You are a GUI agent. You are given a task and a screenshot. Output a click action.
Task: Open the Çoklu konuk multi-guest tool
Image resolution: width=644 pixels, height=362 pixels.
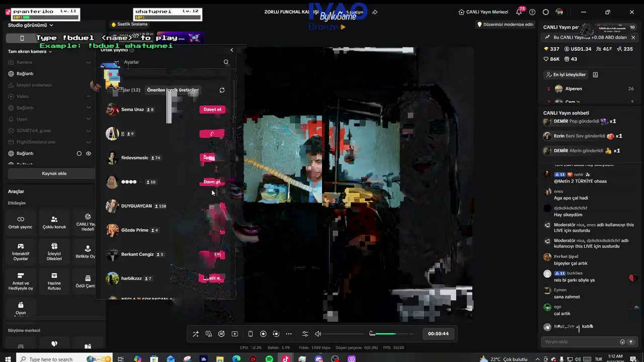pyautogui.click(x=54, y=222)
